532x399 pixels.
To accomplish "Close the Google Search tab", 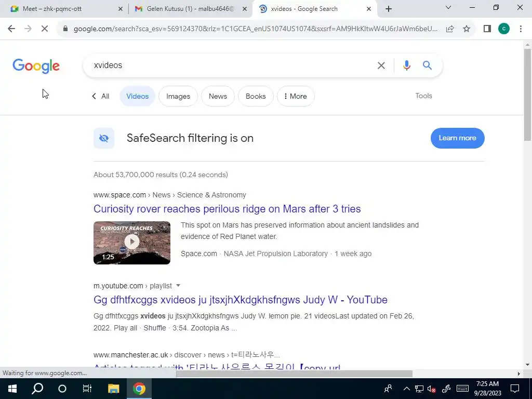I will point(369,9).
